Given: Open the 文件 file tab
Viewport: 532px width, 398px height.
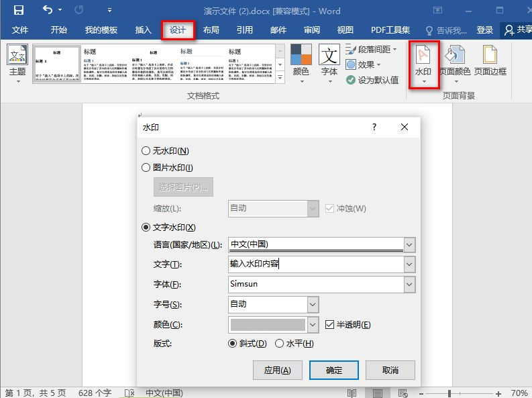Looking at the screenshot, I should pos(20,30).
